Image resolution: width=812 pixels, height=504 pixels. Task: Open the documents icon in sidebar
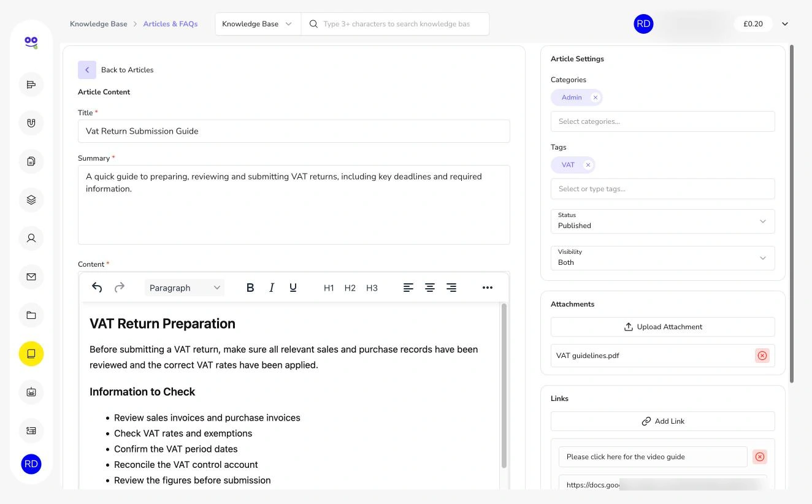31,161
